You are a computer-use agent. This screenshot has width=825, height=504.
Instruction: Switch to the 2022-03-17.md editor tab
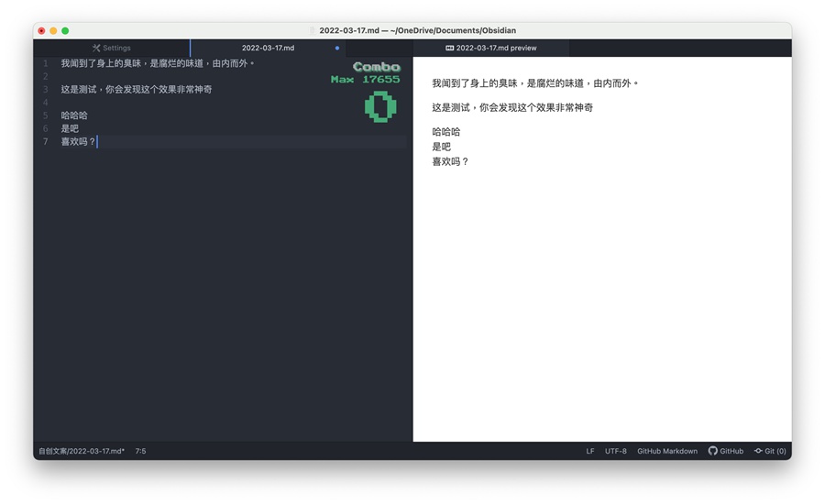pyautogui.click(x=268, y=48)
